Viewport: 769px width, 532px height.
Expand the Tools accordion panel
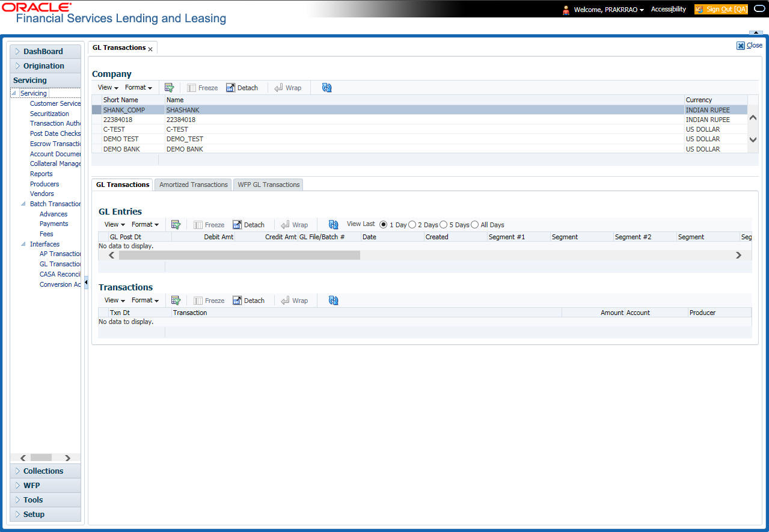(45, 500)
